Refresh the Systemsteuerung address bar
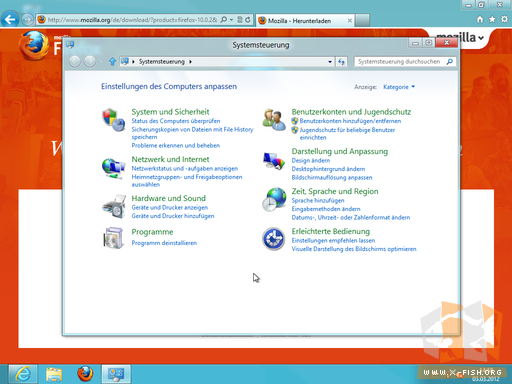The width and height of the screenshot is (512, 384). (x=341, y=62)
